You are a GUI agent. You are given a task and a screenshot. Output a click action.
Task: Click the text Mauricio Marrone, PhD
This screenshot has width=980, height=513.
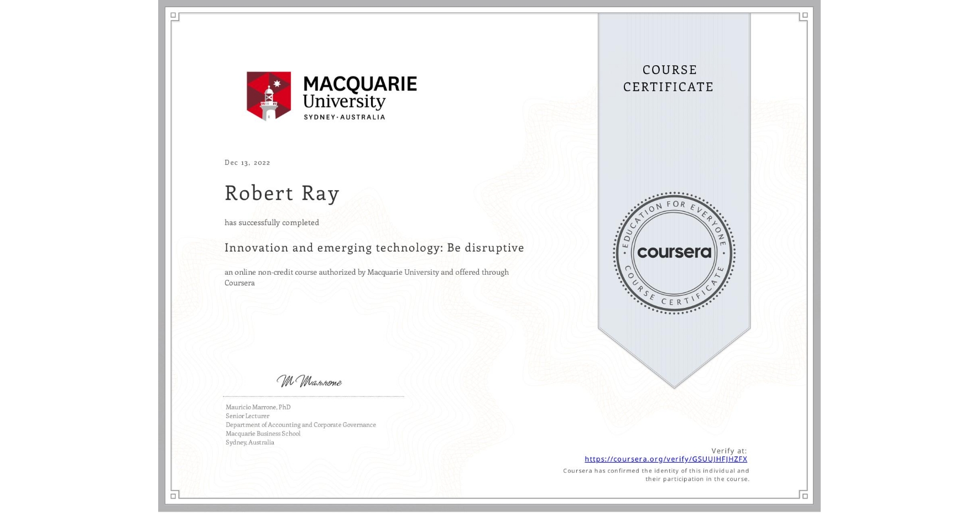[258, 407]
